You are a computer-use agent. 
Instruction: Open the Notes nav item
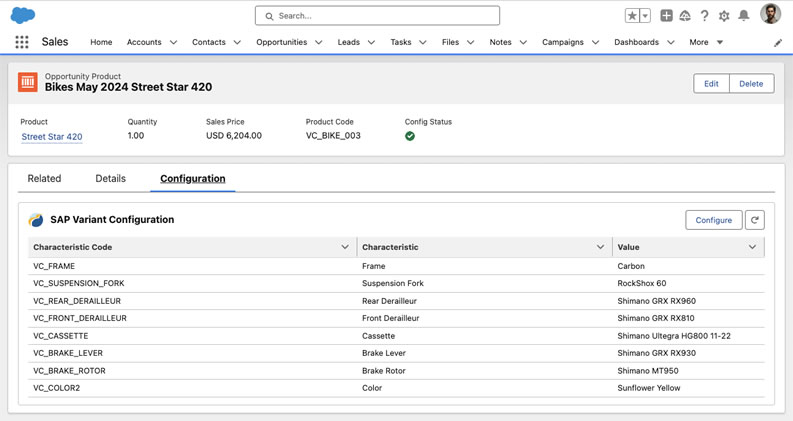click(x=500, y=42)
